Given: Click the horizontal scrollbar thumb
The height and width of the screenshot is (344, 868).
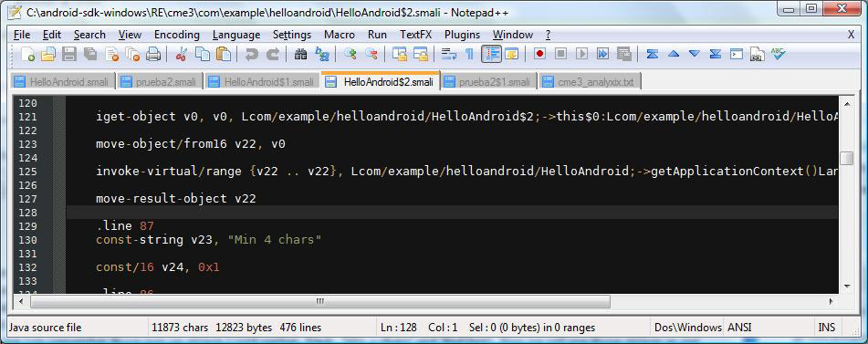Looking at the screenshot, I should click(x=320, y=301).
